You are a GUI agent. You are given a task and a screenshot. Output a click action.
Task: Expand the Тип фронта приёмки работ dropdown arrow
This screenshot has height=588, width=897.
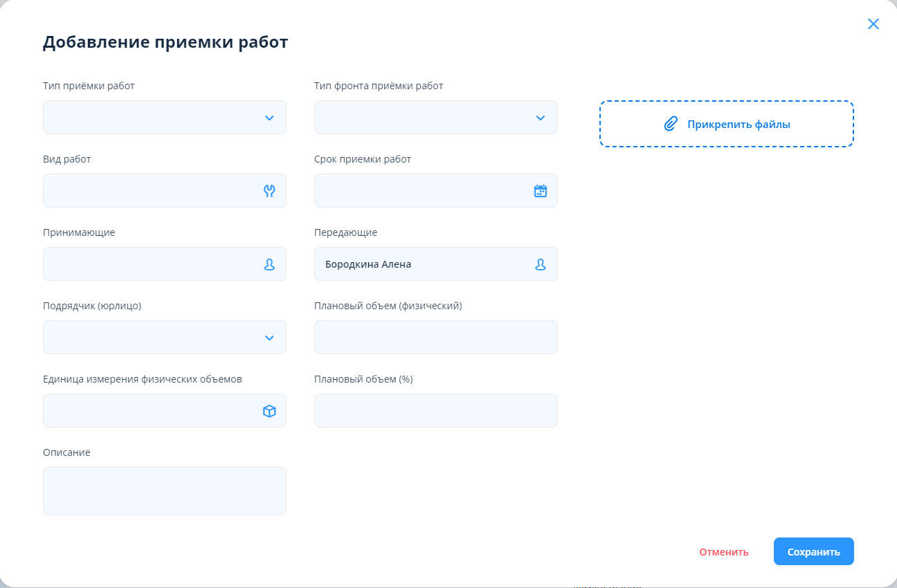541,118
